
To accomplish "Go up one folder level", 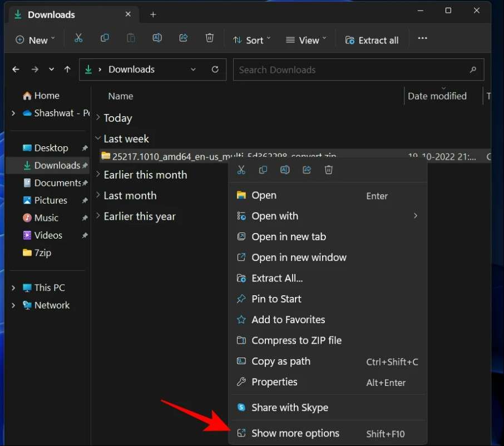I will coord(67,70).
